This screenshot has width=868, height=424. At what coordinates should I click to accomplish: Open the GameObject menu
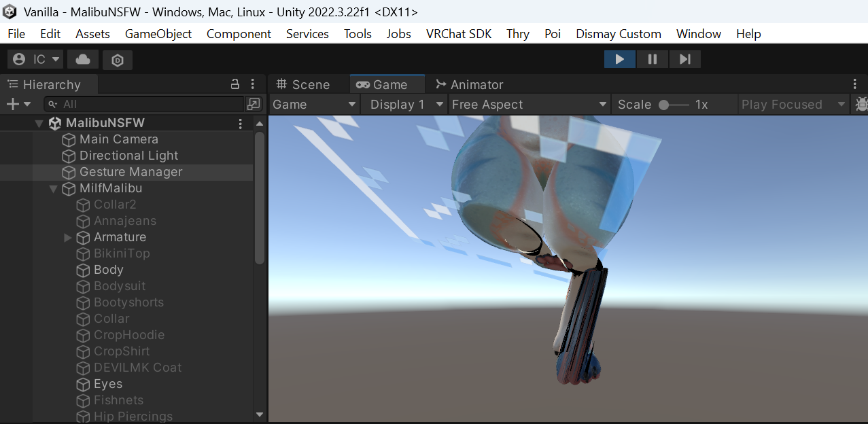pyautogui.click(x=158, y=33)
